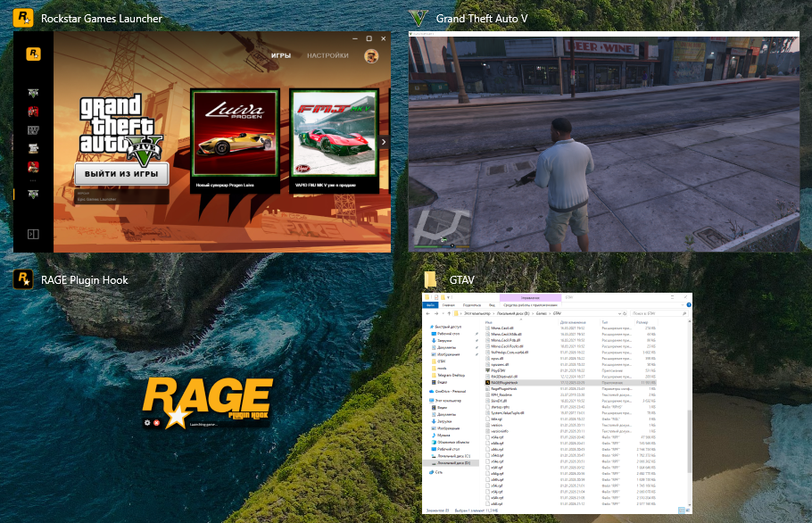812x523 pixels.
Task: Switch Explorer to large icons view in status bar
Action: 688,510
